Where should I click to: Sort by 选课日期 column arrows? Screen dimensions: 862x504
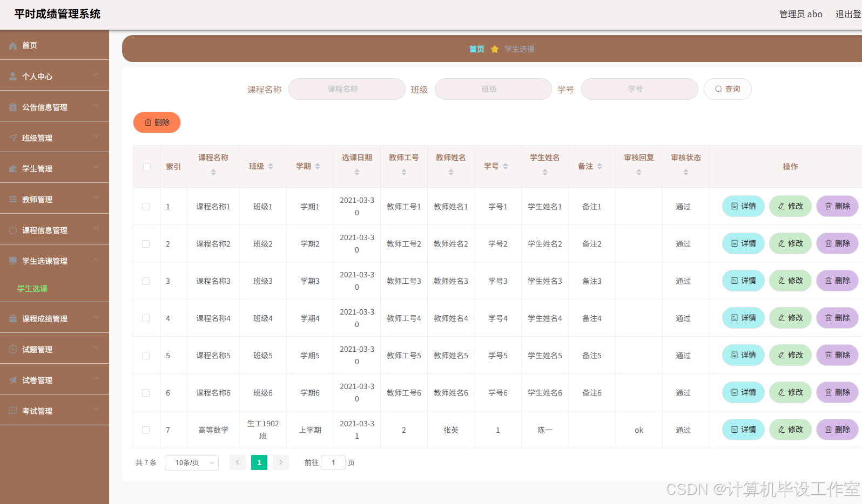357,172
